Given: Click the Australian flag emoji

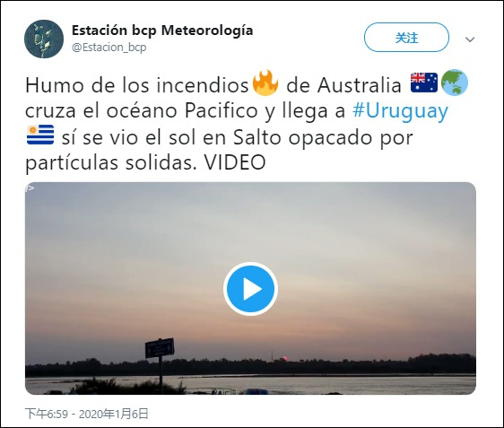Looking at the screenshot, I should pyautogui.click(x=424, y=83).
